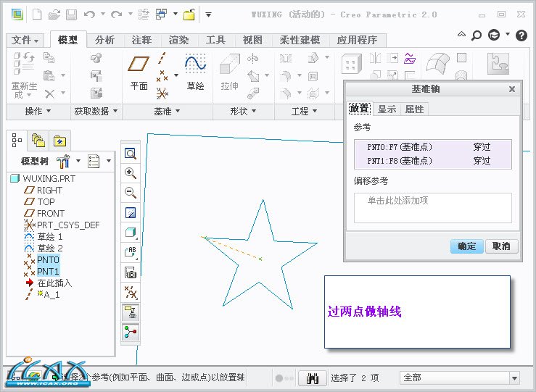Click the 平面 (Plane) datum tool

[x=139, y=72]
